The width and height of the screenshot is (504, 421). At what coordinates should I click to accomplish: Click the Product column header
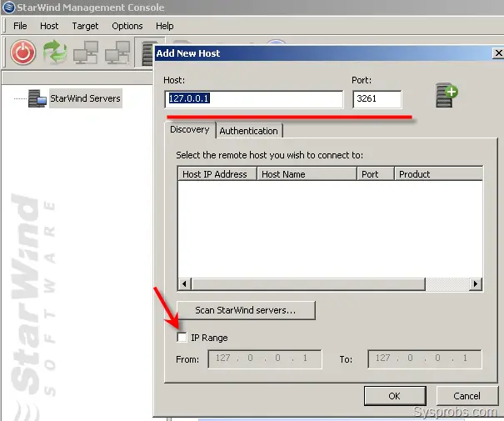[439, 174]
